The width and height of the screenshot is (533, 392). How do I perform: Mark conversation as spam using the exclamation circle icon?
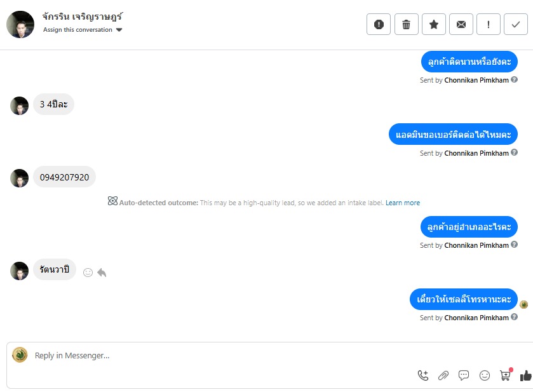[x=379, y=24]
